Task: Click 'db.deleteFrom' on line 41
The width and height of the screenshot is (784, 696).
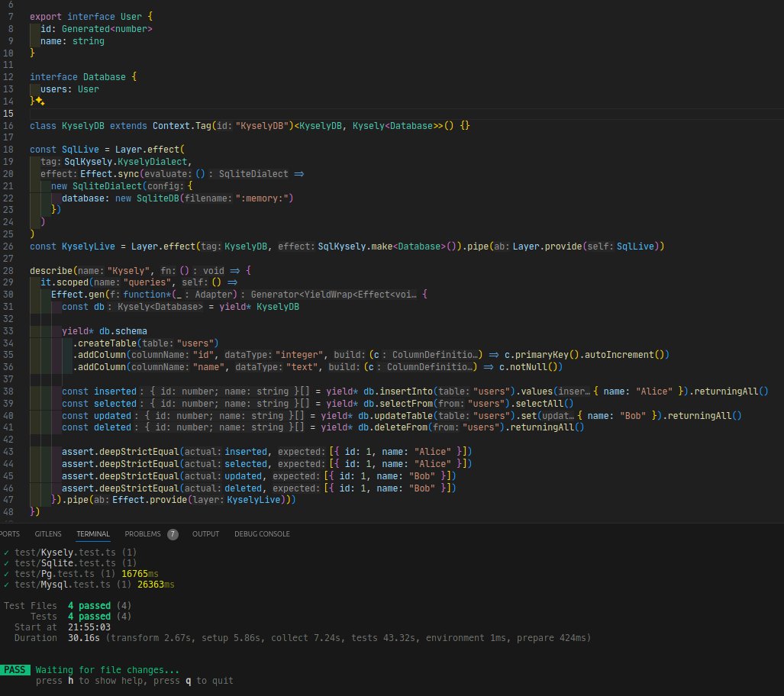Action: [392, 427]
